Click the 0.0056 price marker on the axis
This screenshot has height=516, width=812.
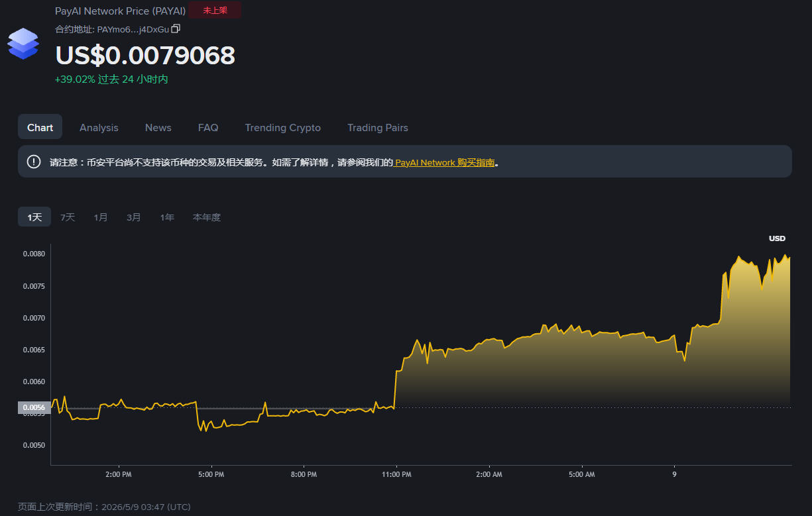(34, 407)
